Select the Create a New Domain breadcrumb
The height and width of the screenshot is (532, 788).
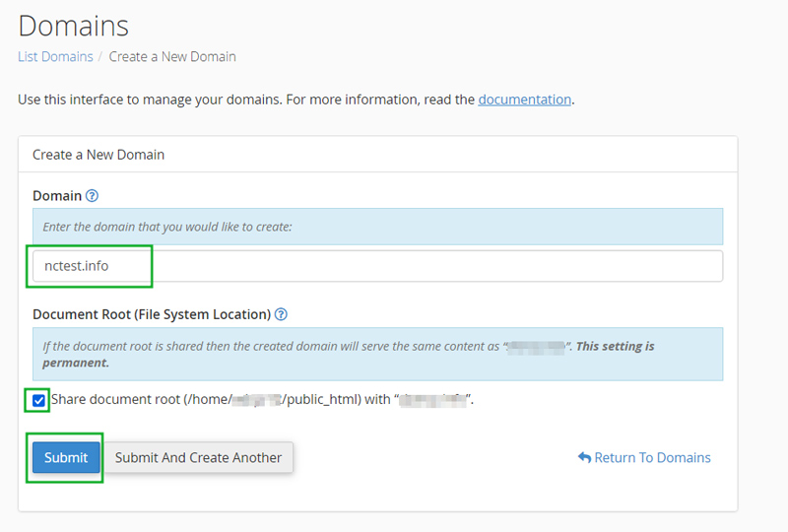[x=172, y=56]
